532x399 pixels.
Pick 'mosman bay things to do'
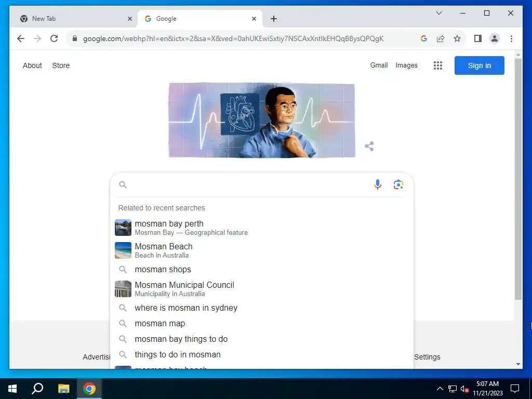(261, 339)
